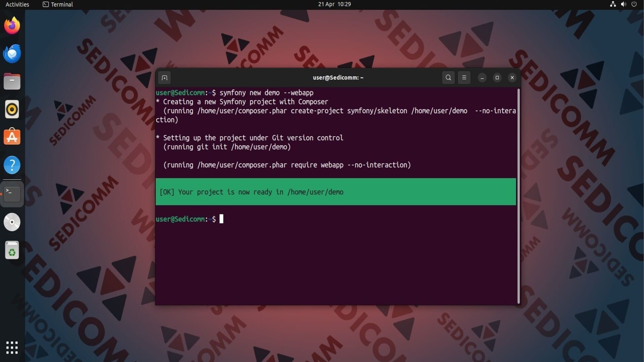644x362 pixels.
Task: Launch Firefox from the dock
Action: point(12,26)
